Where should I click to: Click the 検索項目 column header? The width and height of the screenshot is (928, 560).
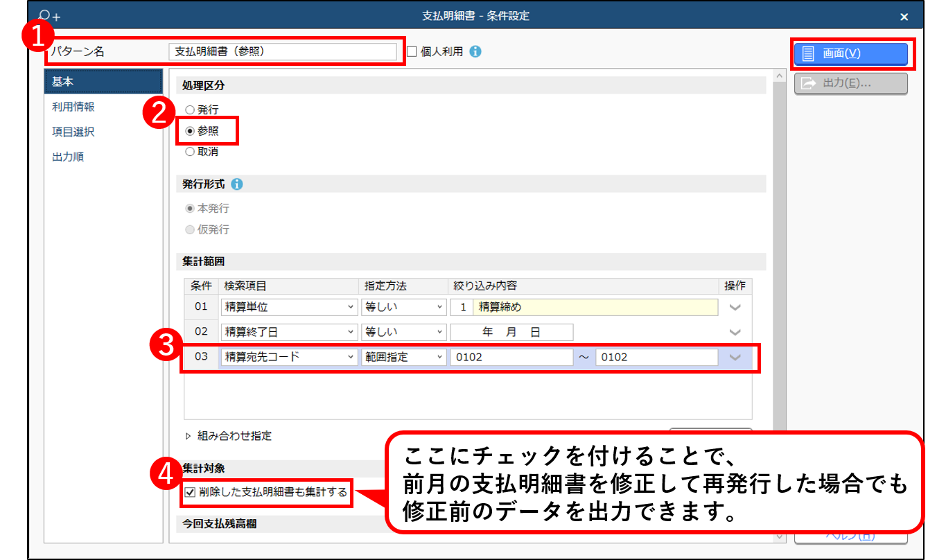tap(288, 286)
